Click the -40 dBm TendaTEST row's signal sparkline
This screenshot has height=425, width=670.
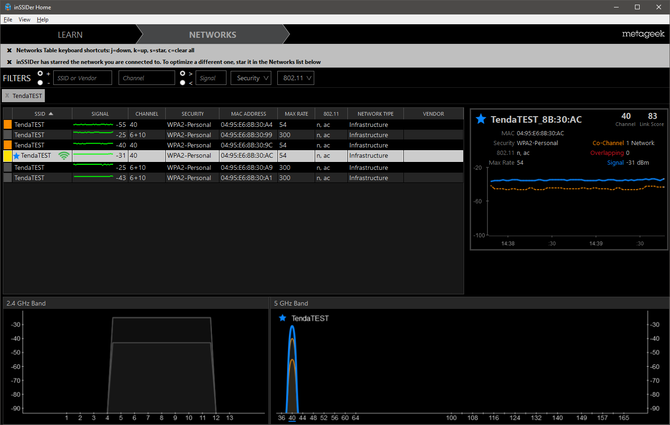[93, 144]
